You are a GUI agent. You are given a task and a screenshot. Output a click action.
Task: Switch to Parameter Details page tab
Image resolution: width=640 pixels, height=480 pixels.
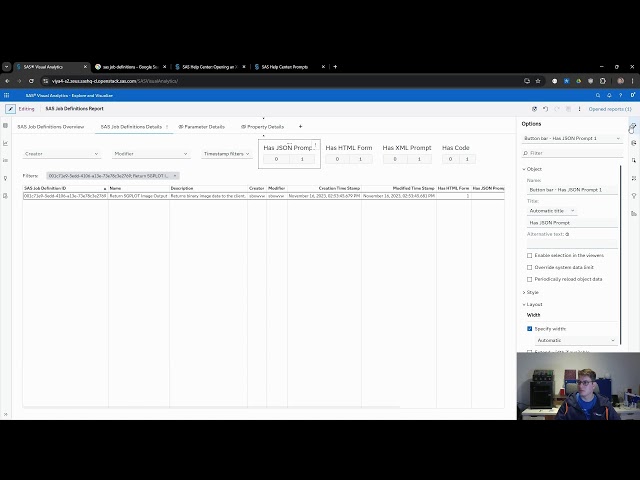pyautogui.click(x=202, y=127)
